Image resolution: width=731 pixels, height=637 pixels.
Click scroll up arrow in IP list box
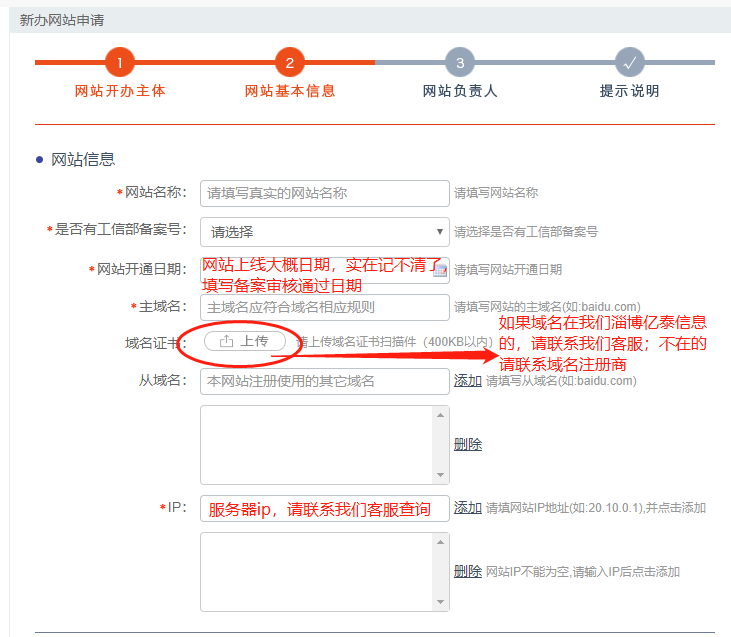[x=441, y=541]
